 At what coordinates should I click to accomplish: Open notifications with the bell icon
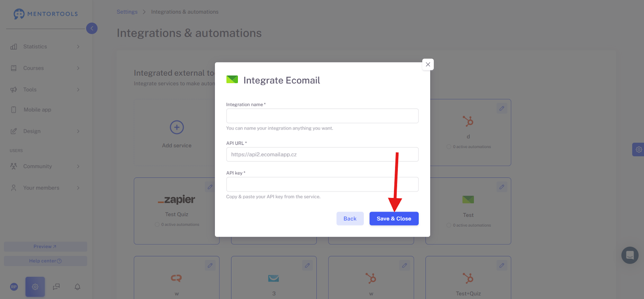point(77,287)
